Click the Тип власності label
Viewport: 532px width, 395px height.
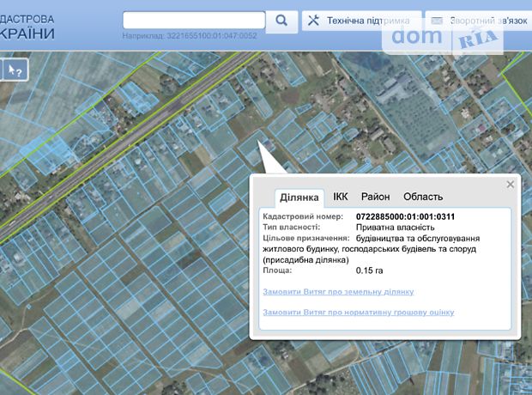click(291, 228)
